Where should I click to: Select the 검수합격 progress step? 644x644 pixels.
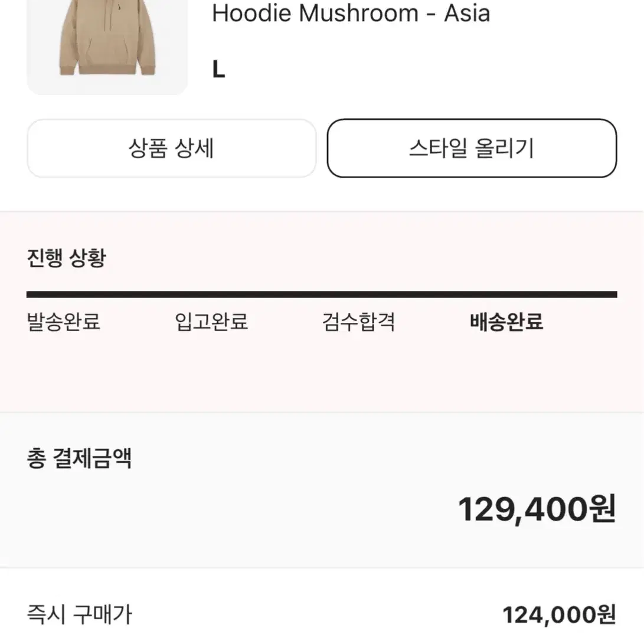(358, 322)
